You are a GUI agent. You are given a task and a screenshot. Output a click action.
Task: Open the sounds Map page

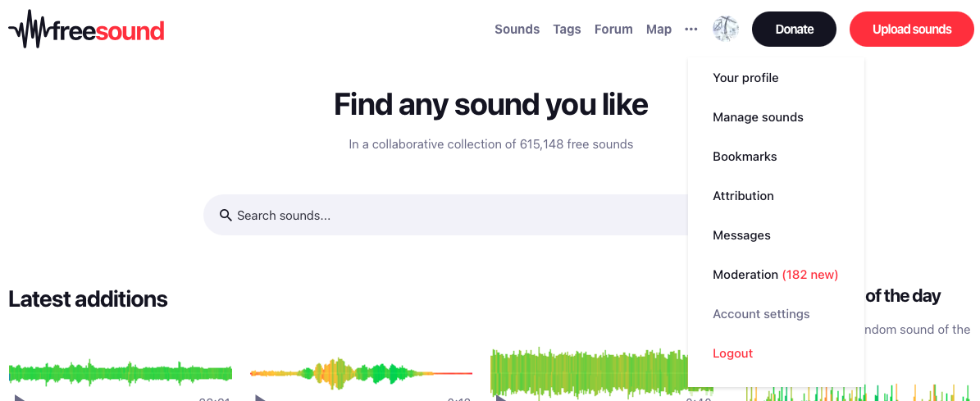pos(659,30)
